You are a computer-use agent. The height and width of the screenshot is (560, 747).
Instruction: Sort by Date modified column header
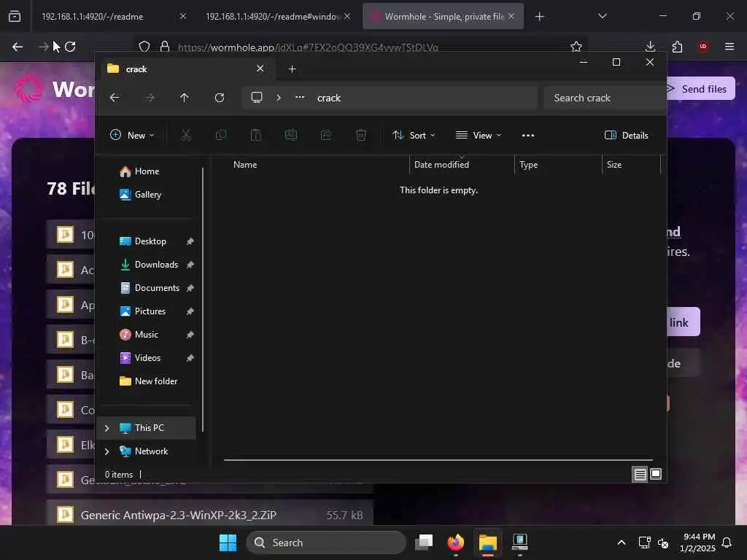(441, 165)
